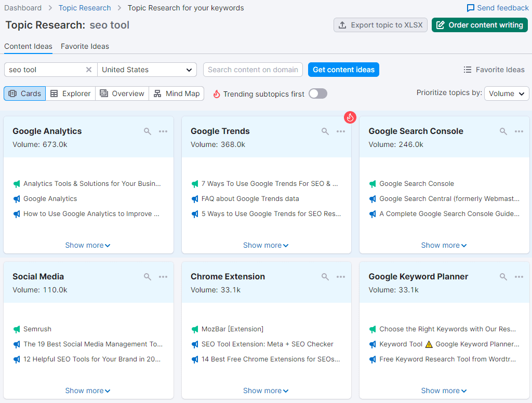Open Google Analytics headline in first card
Image resolution: width=532 pixels, height=403 pixels.
coord(50,199)
